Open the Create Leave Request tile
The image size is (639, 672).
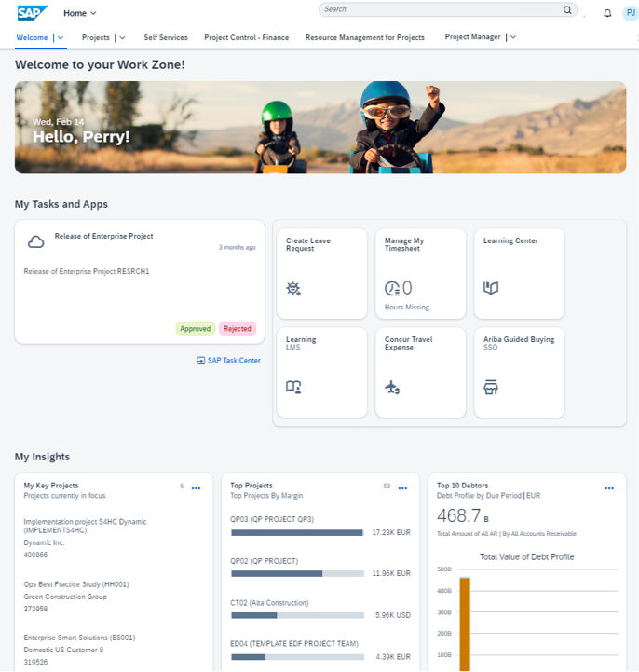pos(322,273)
